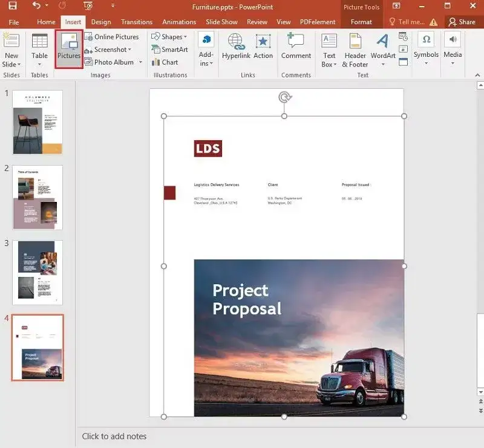Click the notes area 'Click to add notes'
The height and width of the screenshot is (448, 484).
(114, 436)
